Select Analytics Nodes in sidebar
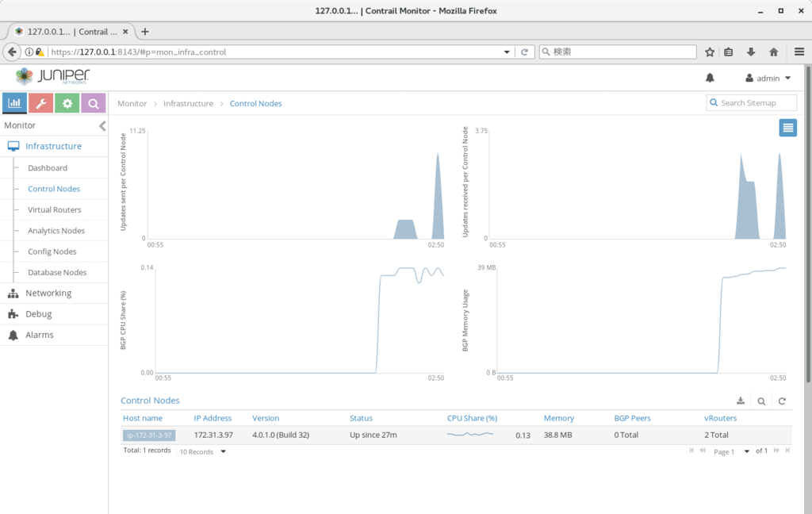 coord(56,231)
